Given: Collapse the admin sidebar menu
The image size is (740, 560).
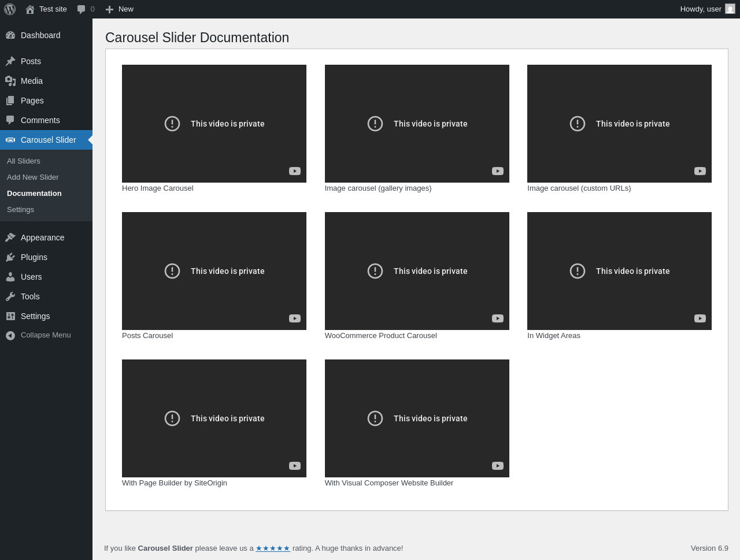Looking at the screenshot, I should click(46, 335).
